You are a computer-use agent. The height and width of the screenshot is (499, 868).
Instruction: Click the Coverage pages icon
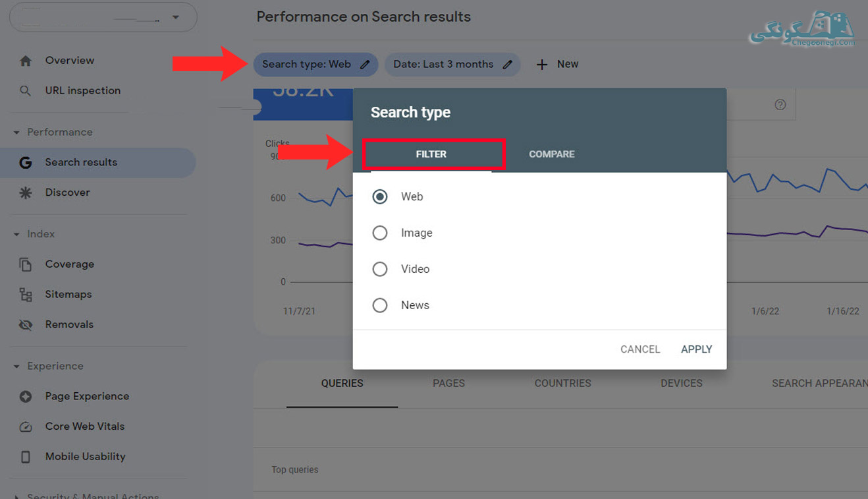pyautogui.click(x=26, y=264)
